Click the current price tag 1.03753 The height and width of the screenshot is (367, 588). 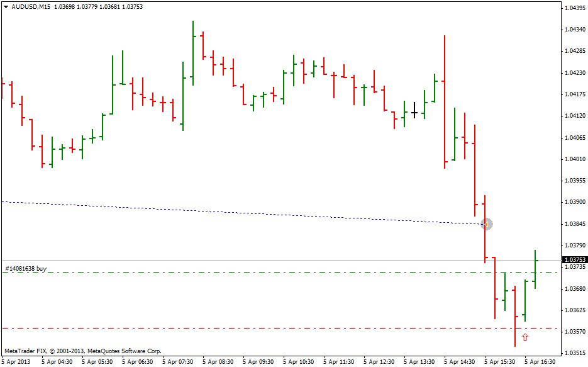(575, 260)
